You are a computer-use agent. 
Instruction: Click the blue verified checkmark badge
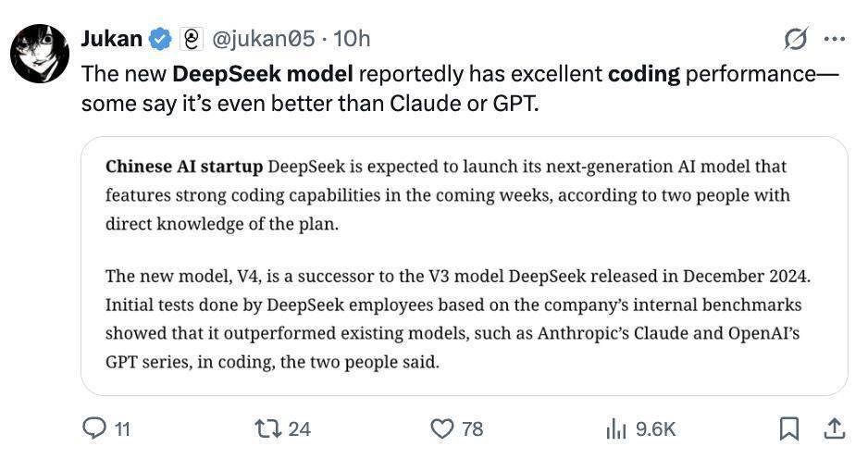pyautogui.click(x=160, y=39)
